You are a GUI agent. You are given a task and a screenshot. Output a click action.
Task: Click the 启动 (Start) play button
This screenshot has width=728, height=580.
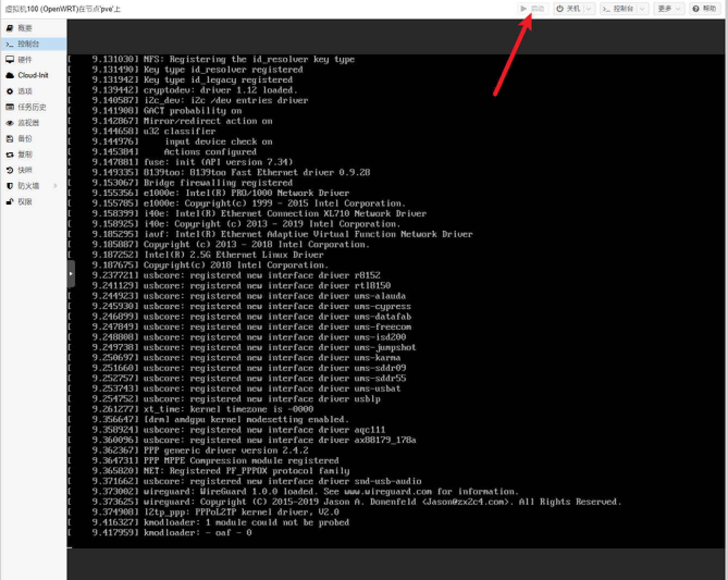click(533, 8)
